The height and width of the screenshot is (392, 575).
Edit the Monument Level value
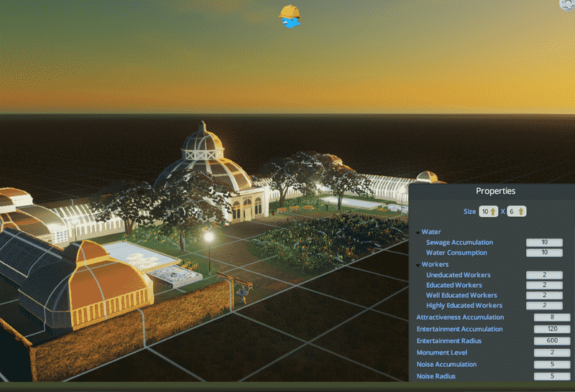(552, 353)
